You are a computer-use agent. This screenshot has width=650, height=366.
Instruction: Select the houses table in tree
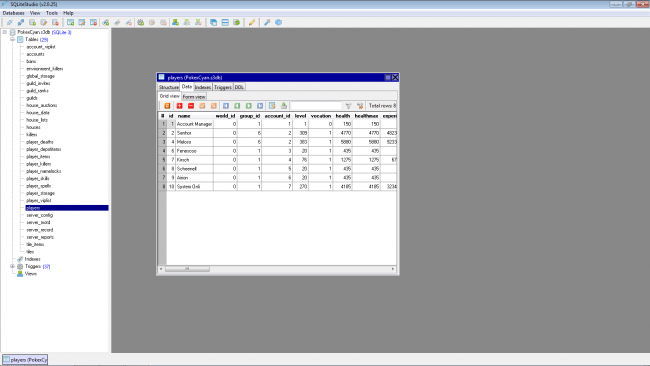[33, 127]
